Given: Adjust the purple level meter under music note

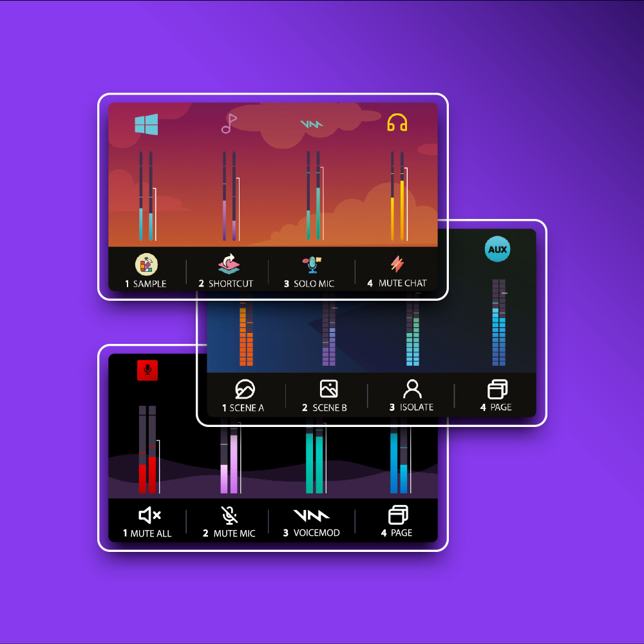Looking at the screenshot, I should (231, 196).
